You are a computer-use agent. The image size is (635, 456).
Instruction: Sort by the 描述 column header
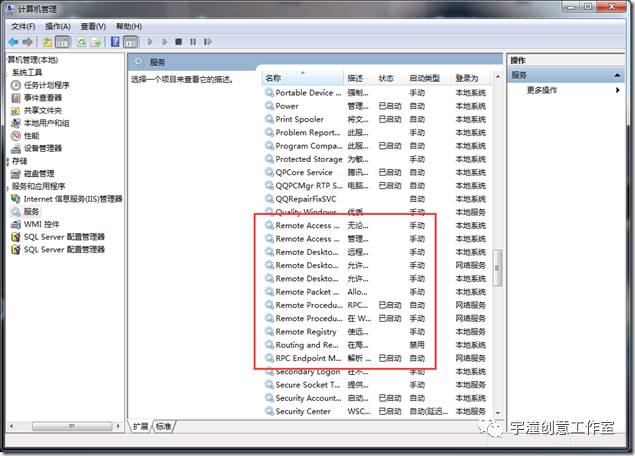(x=359, y=78)
